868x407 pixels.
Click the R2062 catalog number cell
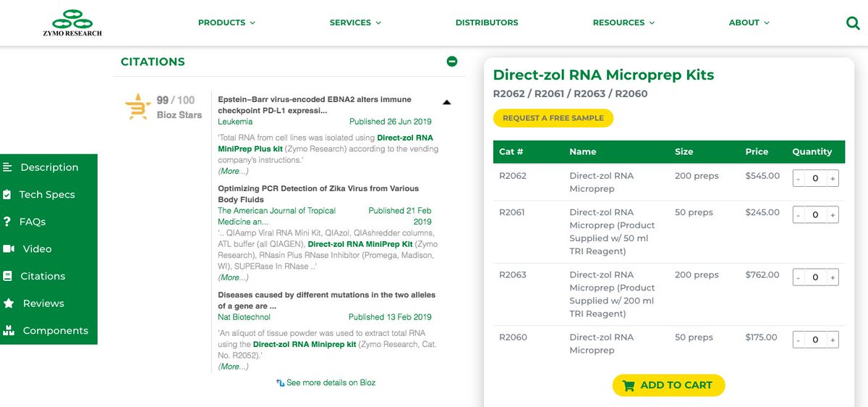click(x=513, y=176)
